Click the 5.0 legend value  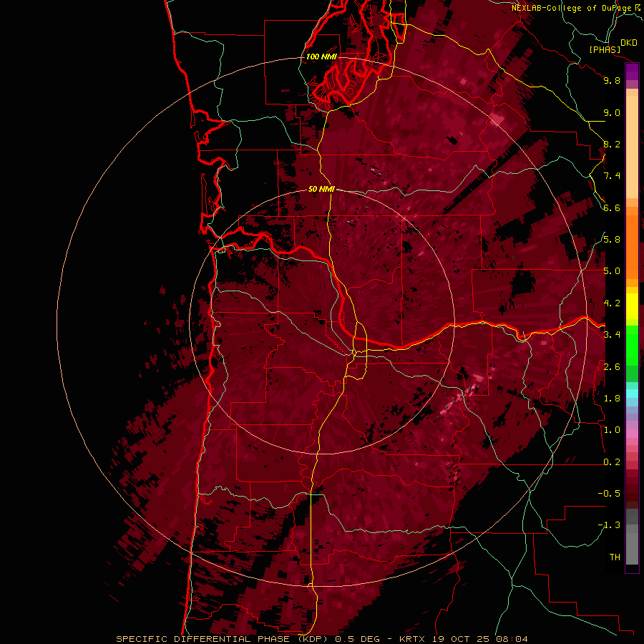coord(612,271)
